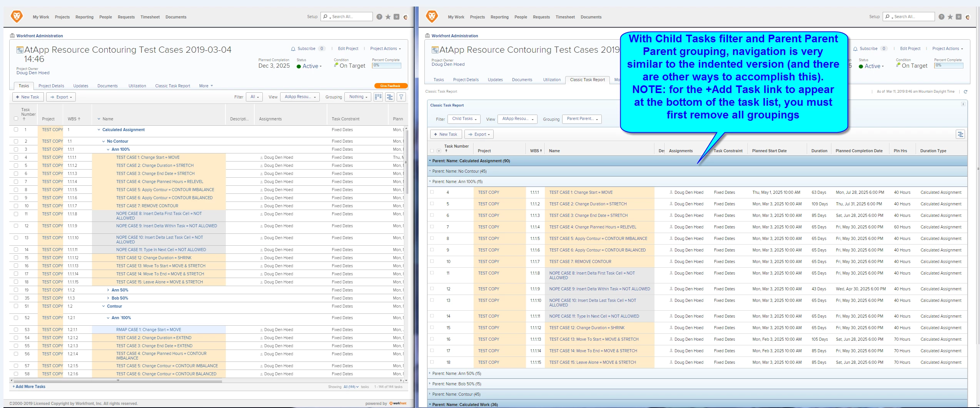Image resolution: width=980 pixels, height=408 pixels.
Task: Sort by the WBS column header in left window
Action: pos(74,119)
